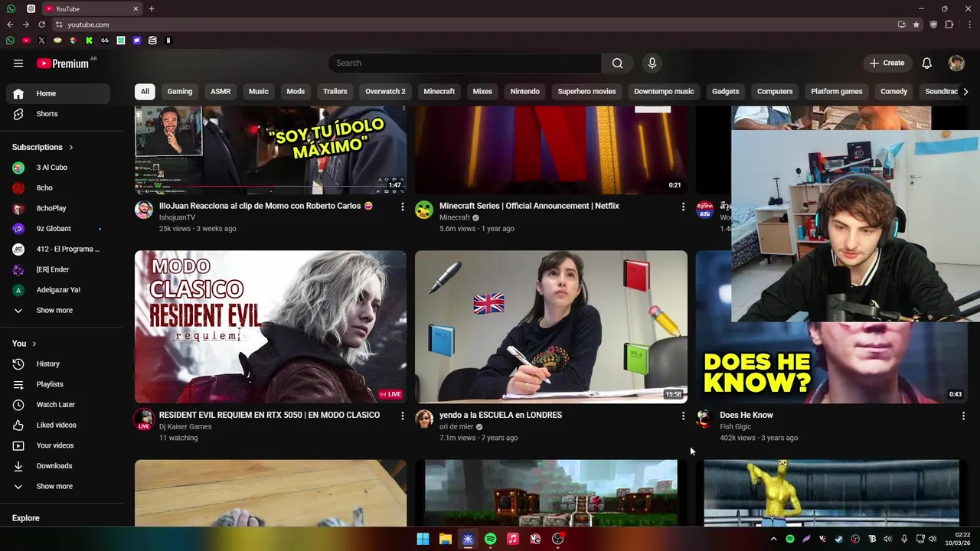The image size is (980, 551).
Task: Open Liked videos
Action: point(58,425)
